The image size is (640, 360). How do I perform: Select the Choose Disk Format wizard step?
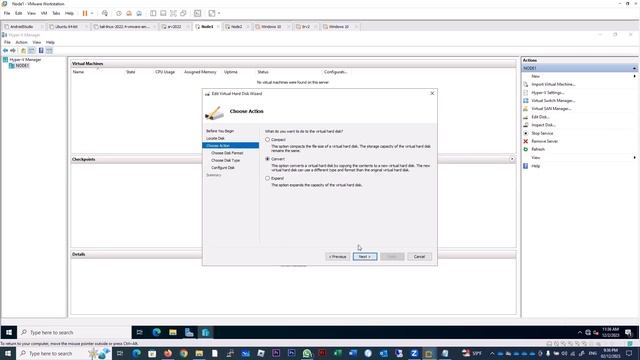[x=227, y=153]
